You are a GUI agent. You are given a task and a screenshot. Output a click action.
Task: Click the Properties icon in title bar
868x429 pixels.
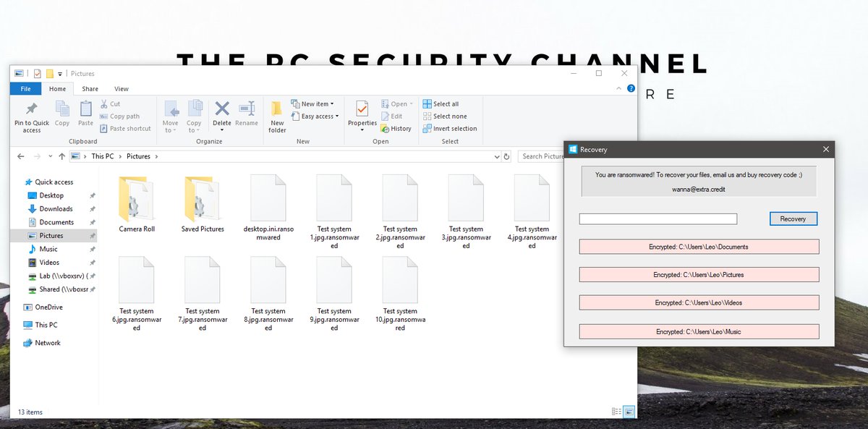pos(37,74)
